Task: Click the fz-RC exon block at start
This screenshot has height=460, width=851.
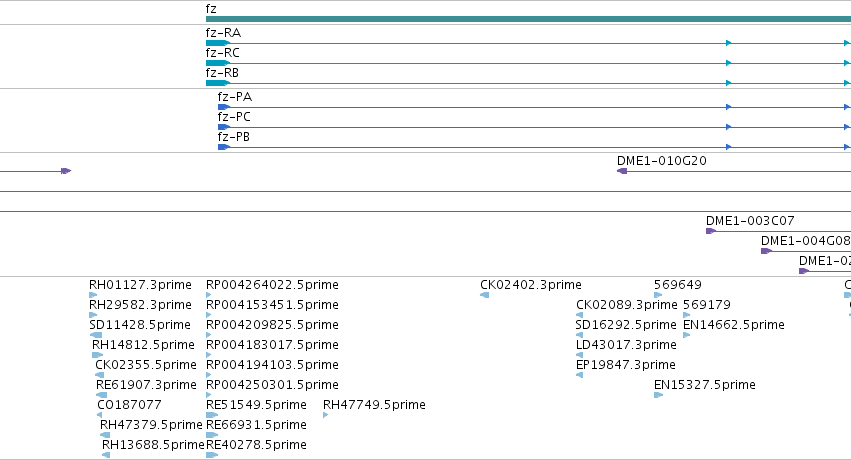Action: [218, 63]
